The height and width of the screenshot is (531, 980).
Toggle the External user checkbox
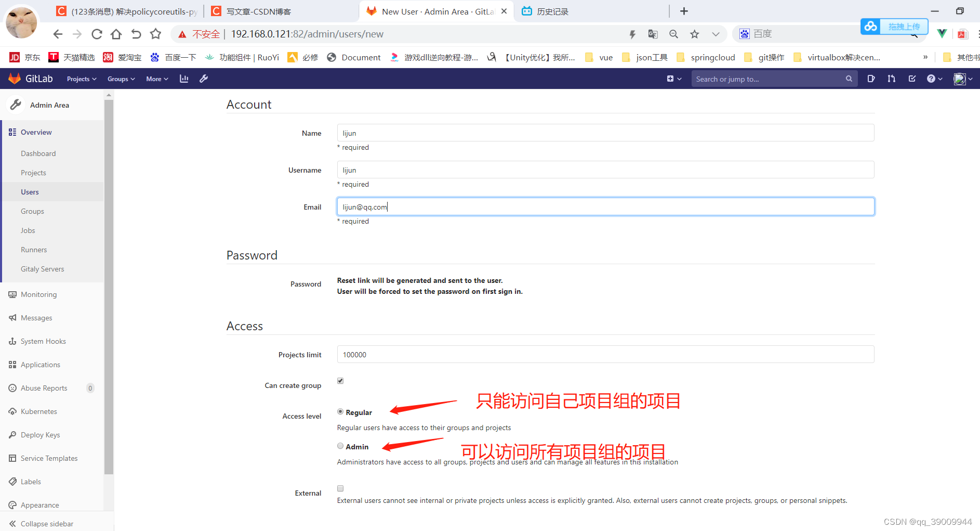(x=340, y=488)
